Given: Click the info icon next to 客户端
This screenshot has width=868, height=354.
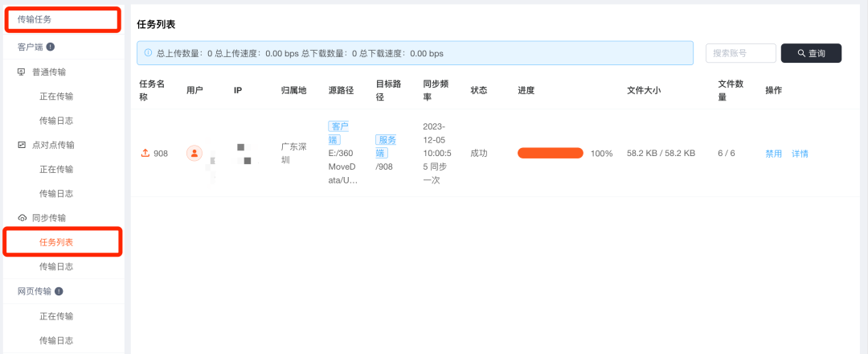Looking at the screenshot, I should click(51, 47).
